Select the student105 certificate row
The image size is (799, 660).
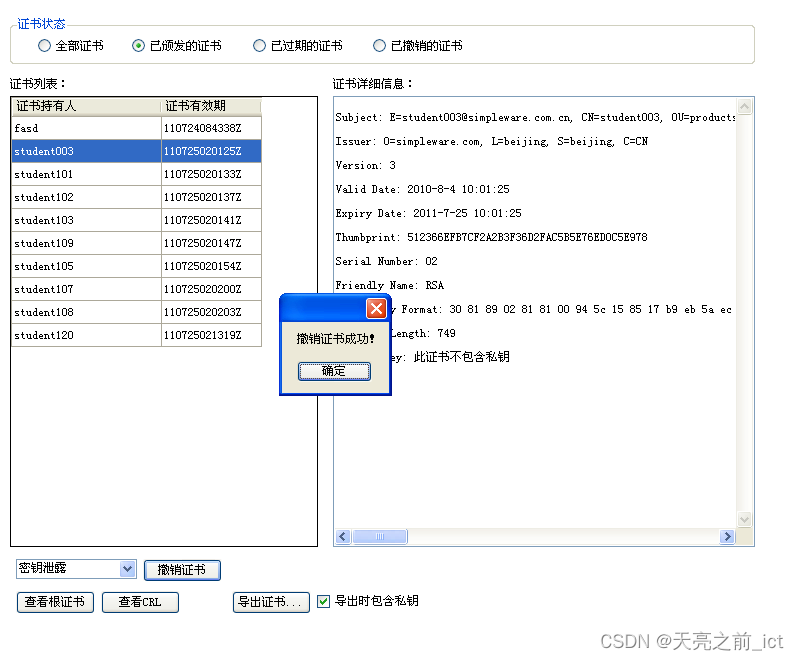pyautogui.click(x=137, y=266)
